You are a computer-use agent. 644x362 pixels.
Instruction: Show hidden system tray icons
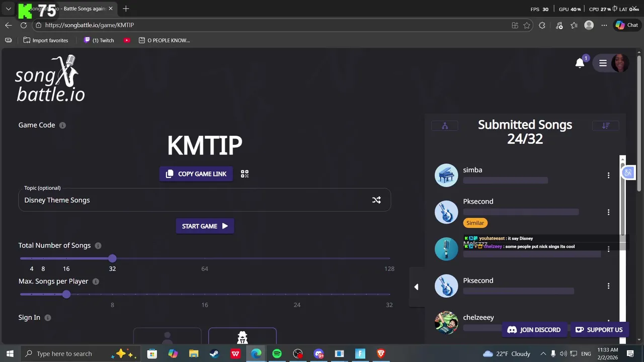[543, 354]
